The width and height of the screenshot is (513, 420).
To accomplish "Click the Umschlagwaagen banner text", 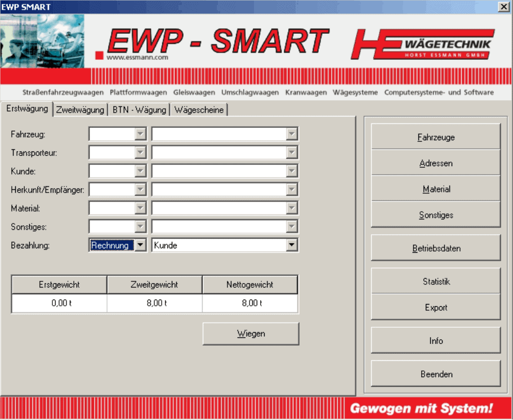I will [250, 92].
